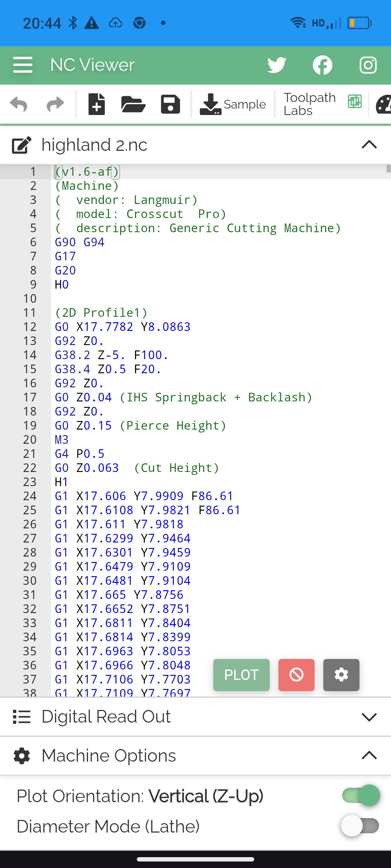The height and width of the screenshot is (868, 391).
Task: Click code line 20 containing M3
Action: pos(62,440)
